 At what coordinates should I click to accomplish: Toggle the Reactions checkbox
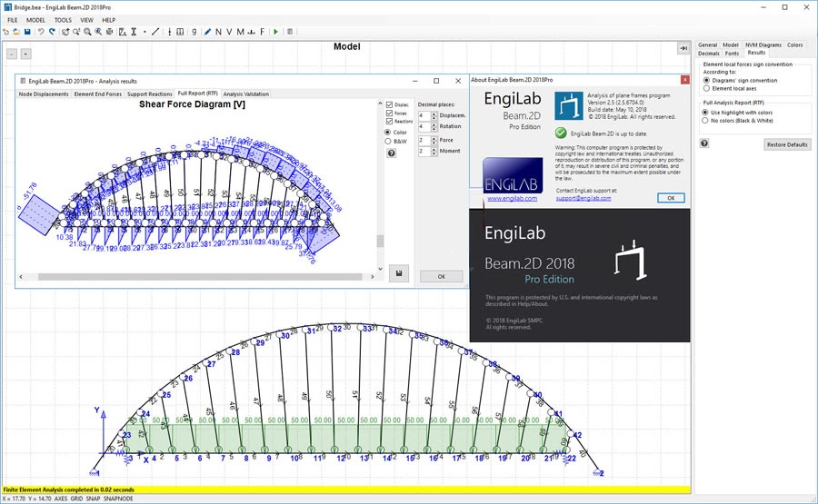(389, 122)
